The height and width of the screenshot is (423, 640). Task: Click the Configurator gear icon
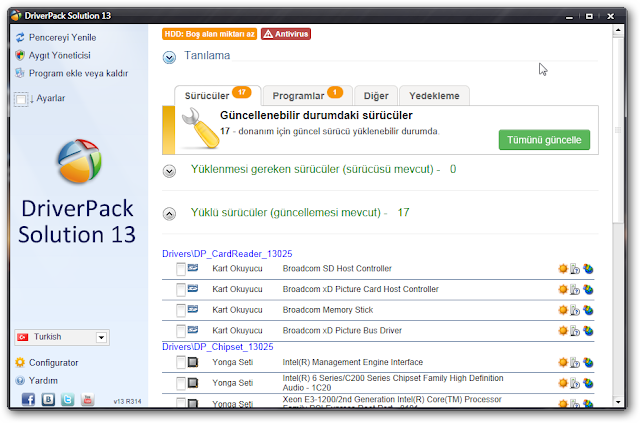[20, 363]
